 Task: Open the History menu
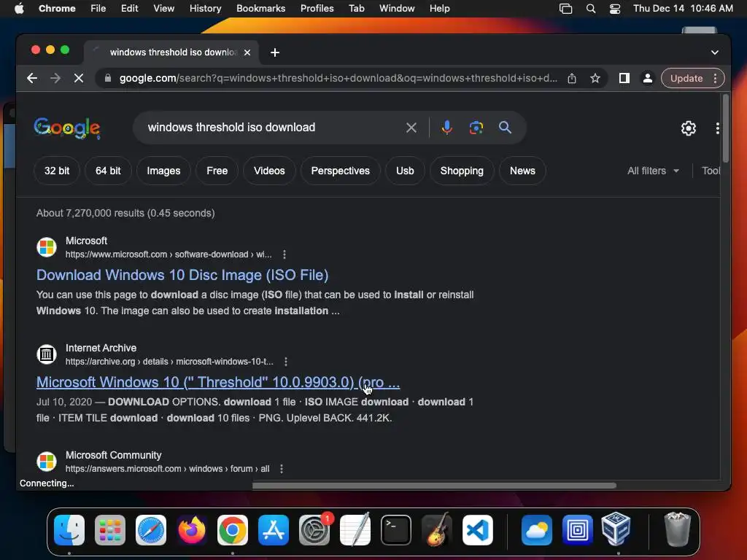pos(205,8)
